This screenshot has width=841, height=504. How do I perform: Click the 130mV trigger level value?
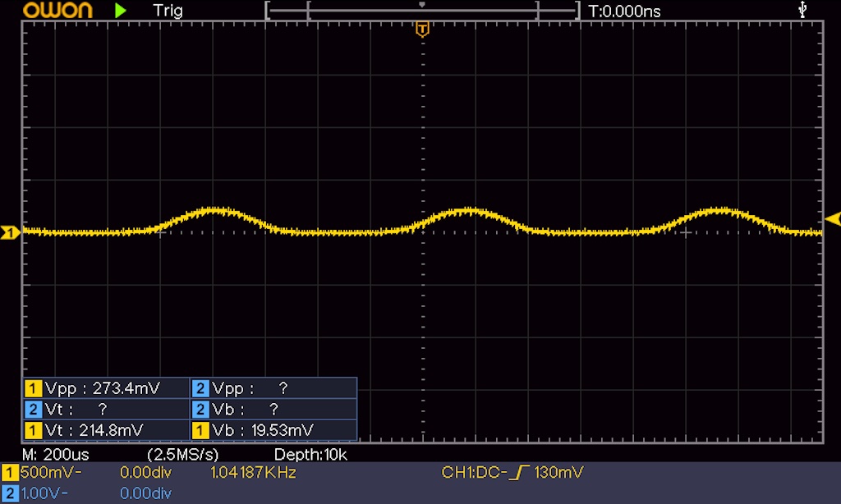(x=559, y=473)
